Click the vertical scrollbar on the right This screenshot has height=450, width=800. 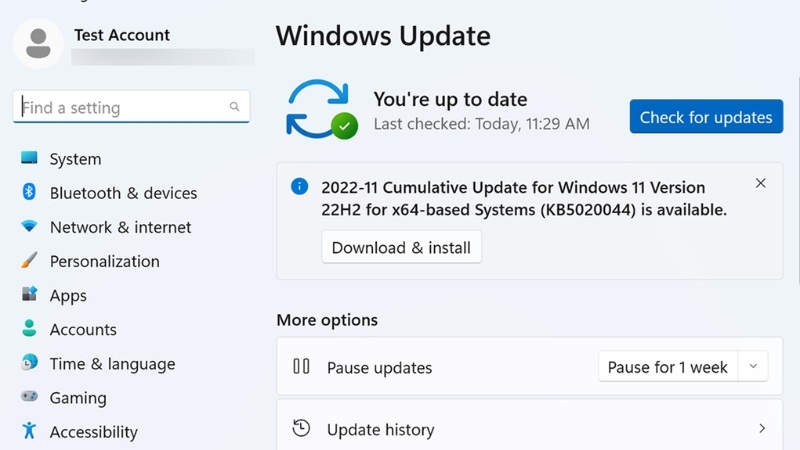pyautogui.click(x=797, y=179)
